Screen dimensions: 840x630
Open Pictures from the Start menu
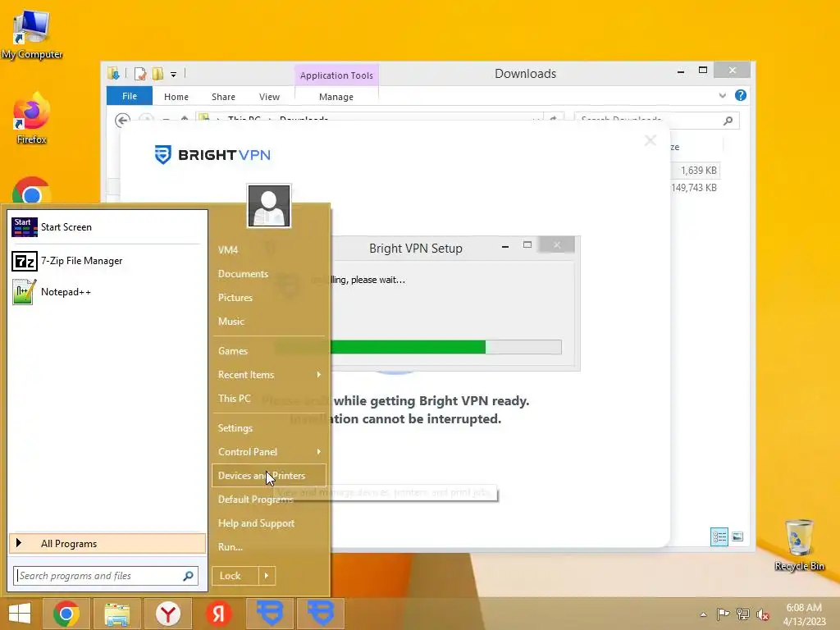[235, 297]
